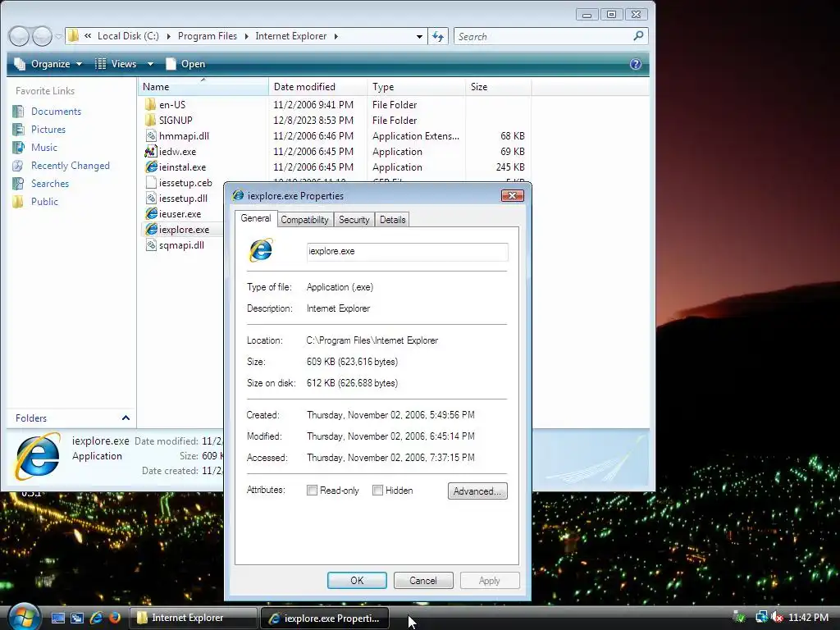Viewport: 840px width, 630px height.
Task: Click the en-US folder icon
Action: tap(151, 104)
